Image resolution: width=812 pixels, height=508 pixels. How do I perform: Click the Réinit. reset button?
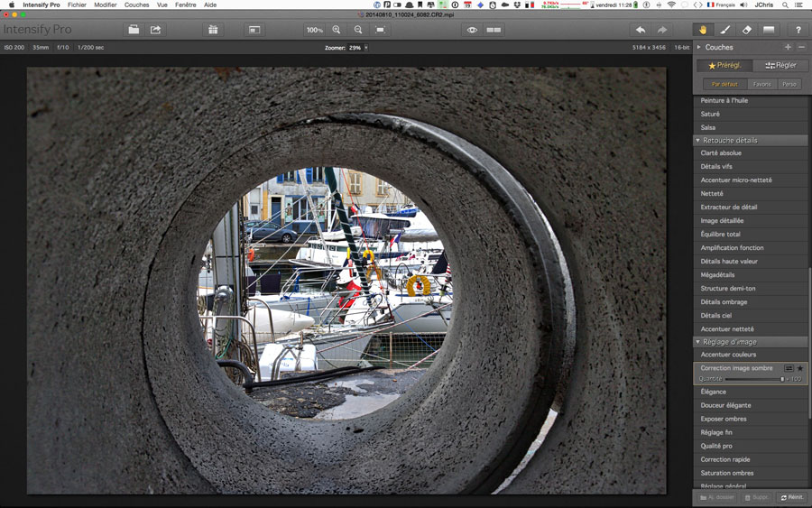792,497
